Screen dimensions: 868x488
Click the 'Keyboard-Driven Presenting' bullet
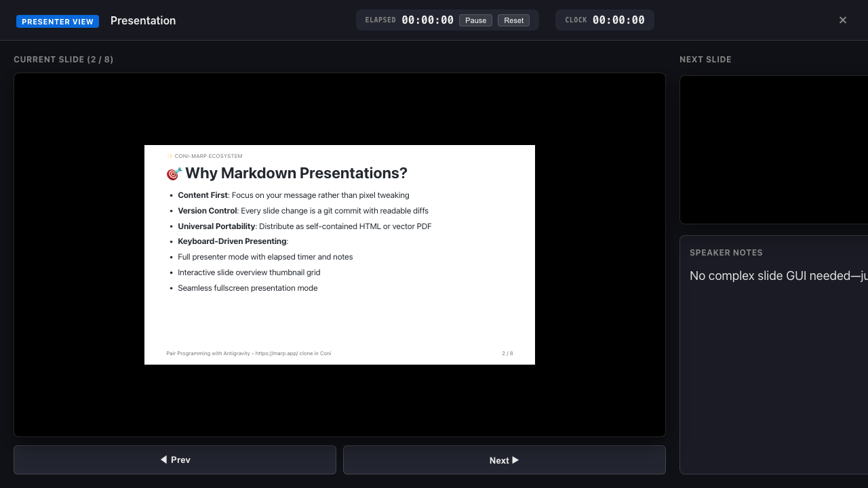pyautogui.click(x=233, y=241)
